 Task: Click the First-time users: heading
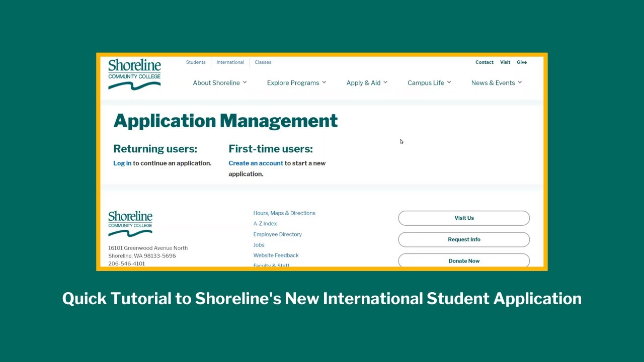tap(271, 149)
